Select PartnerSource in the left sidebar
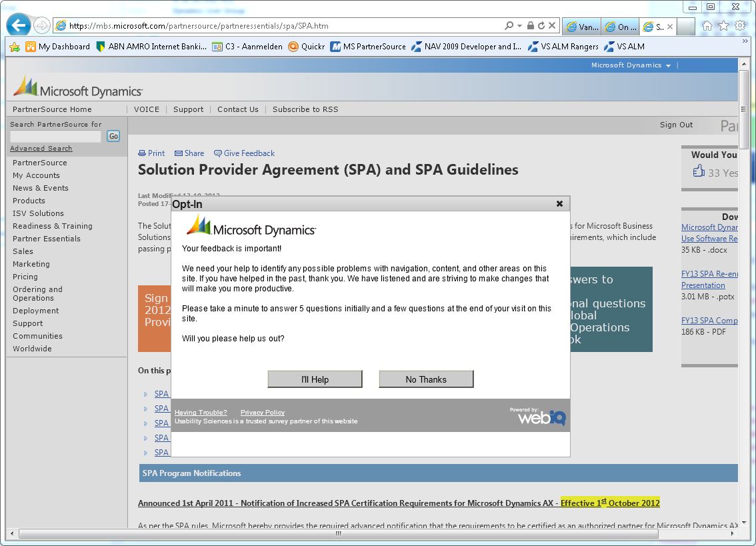Screen dimensions: 756x546 (x=39, y=163)
